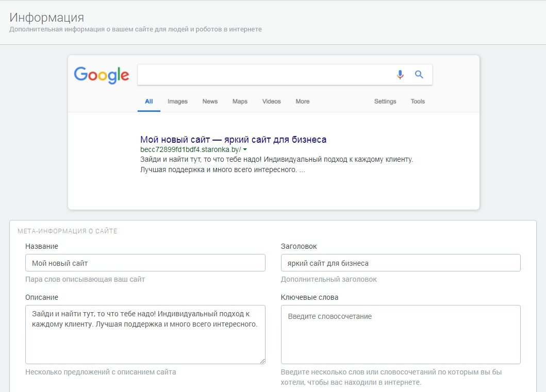Open Settings in the search preview
Screen dimensions: 546x392
coord(385,101)
